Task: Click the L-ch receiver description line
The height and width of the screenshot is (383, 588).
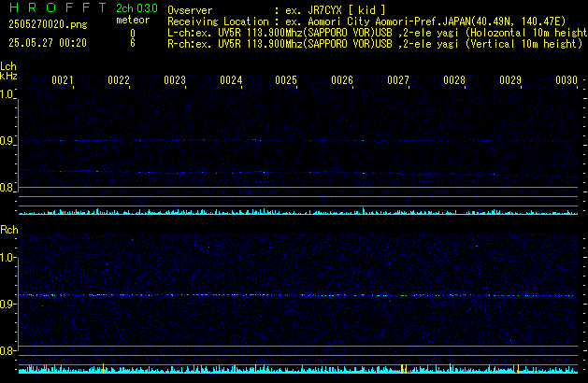Action: 378,33
